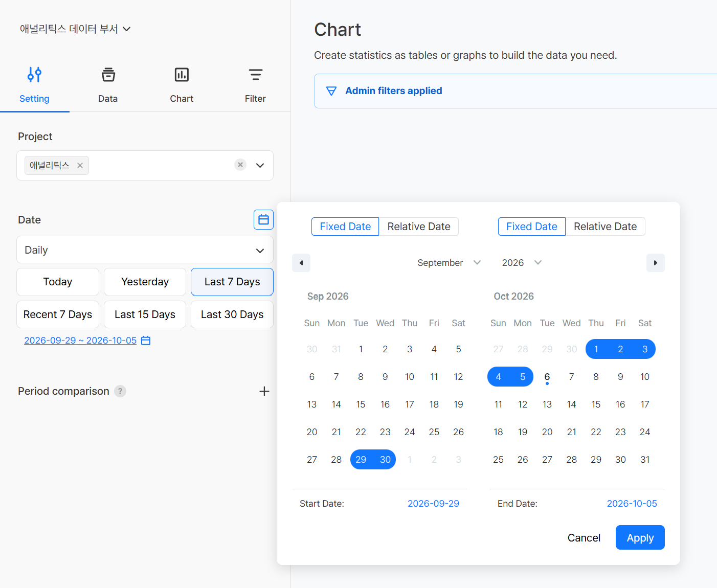Choose the Last 15 Days preset

click(145, 314)
